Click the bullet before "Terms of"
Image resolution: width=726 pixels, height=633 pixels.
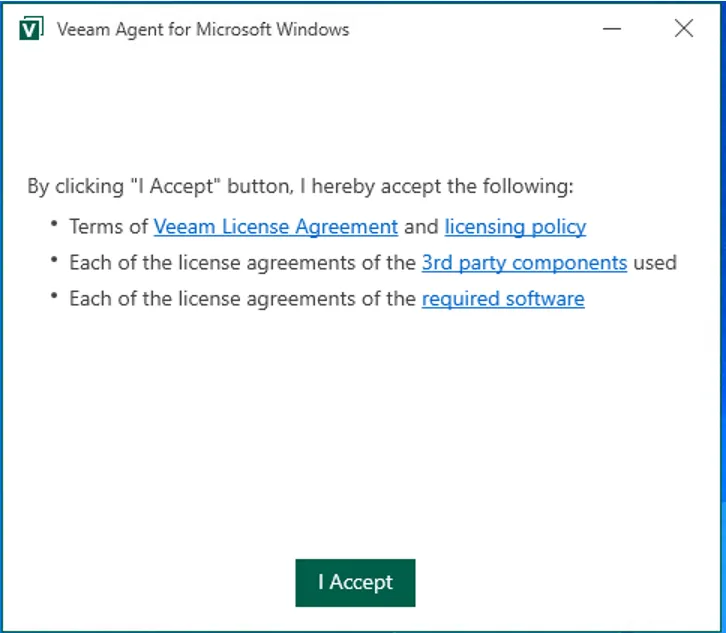pos(54,224)
